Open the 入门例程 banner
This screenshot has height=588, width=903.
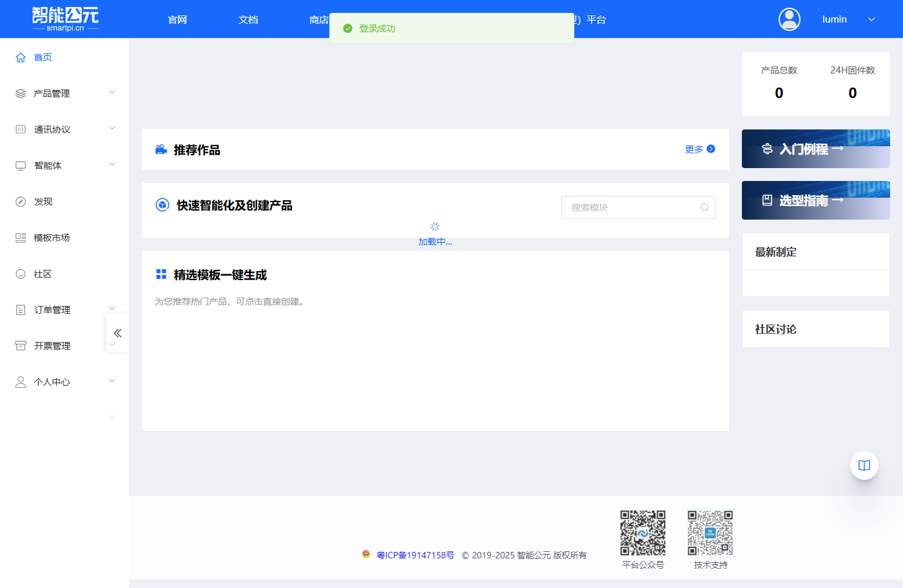point(815,149)
